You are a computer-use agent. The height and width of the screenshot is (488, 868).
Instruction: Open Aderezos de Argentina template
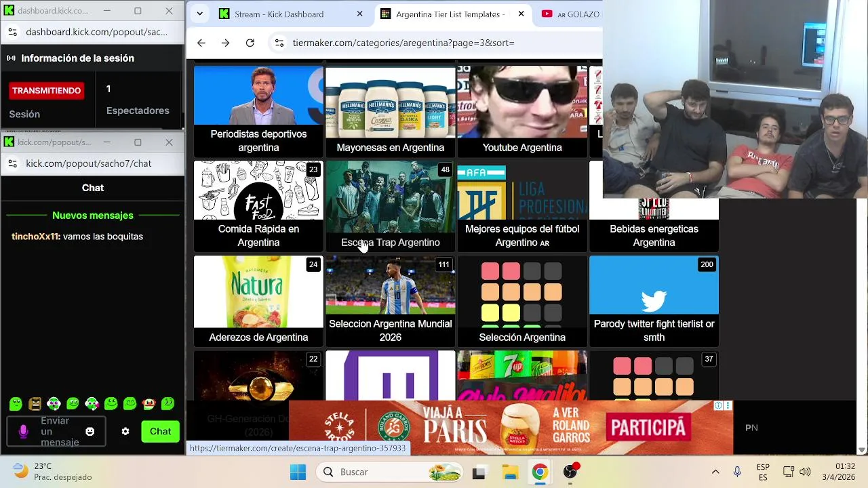click(x=258, y=301)
